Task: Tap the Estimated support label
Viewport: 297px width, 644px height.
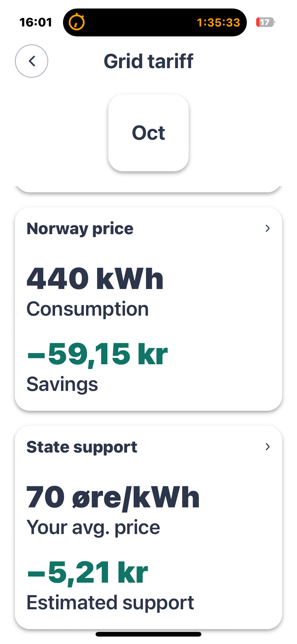Action: tap(110, 602)
